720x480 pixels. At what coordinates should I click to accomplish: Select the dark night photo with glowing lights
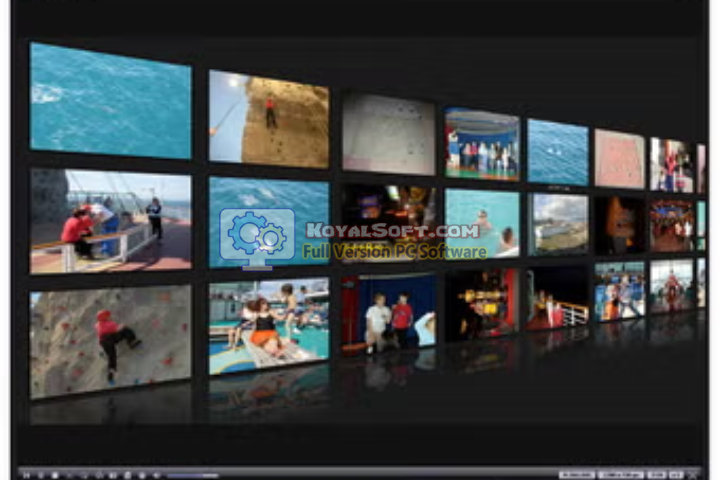389,223
